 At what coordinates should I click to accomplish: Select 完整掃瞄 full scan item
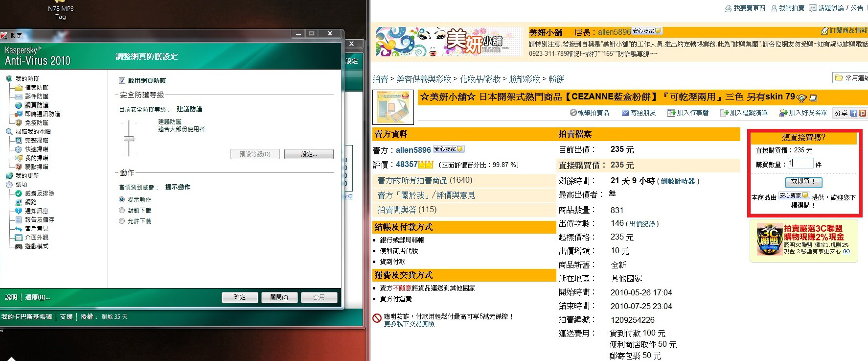pyautogui.click(x=36, y=141)
